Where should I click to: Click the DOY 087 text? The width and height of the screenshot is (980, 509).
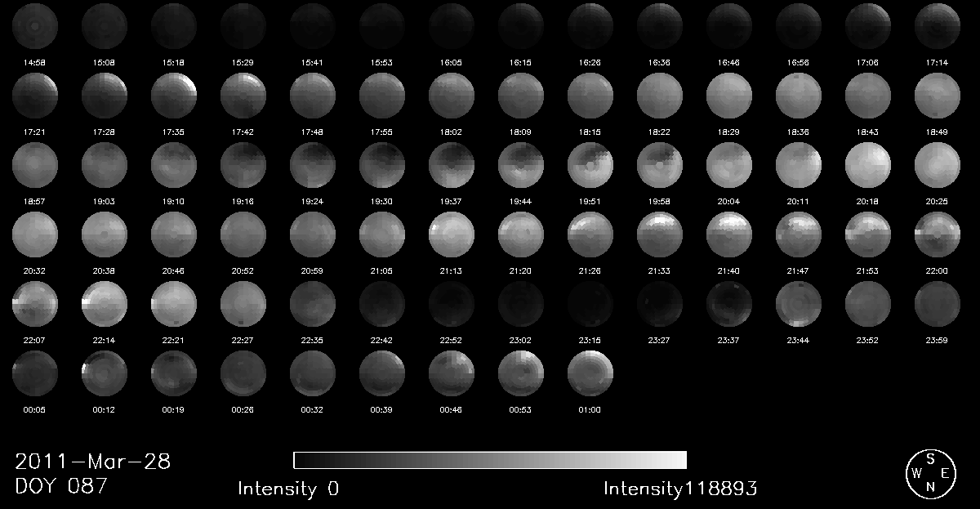click(62, 486)
